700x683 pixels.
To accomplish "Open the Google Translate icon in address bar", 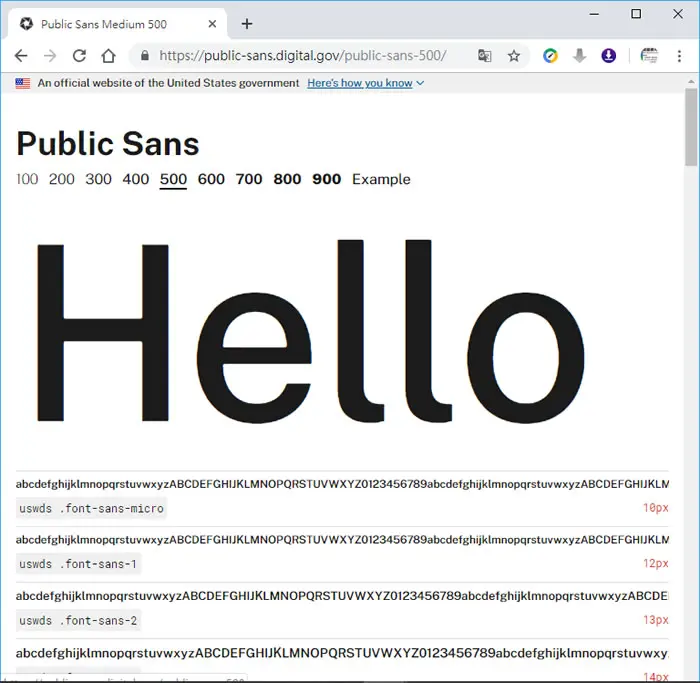I will [485, 56].
